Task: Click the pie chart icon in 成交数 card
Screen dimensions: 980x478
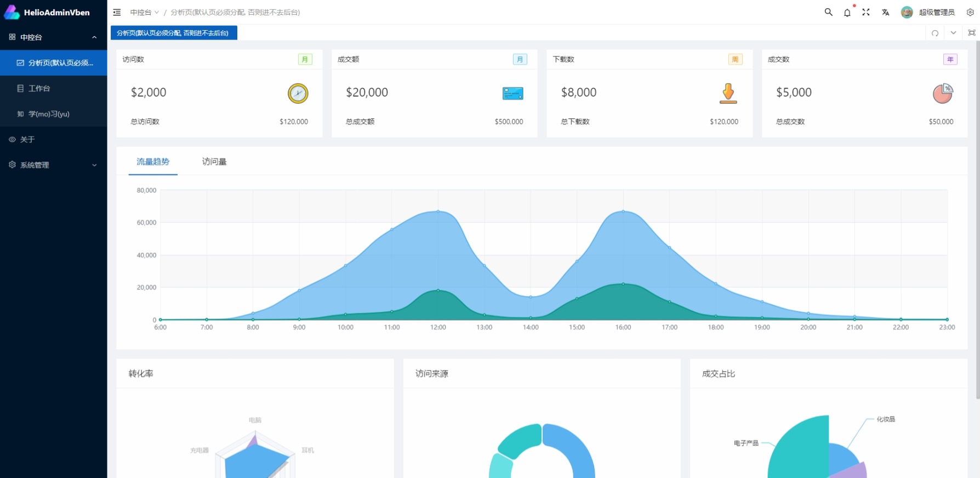Action: [943, 93]
